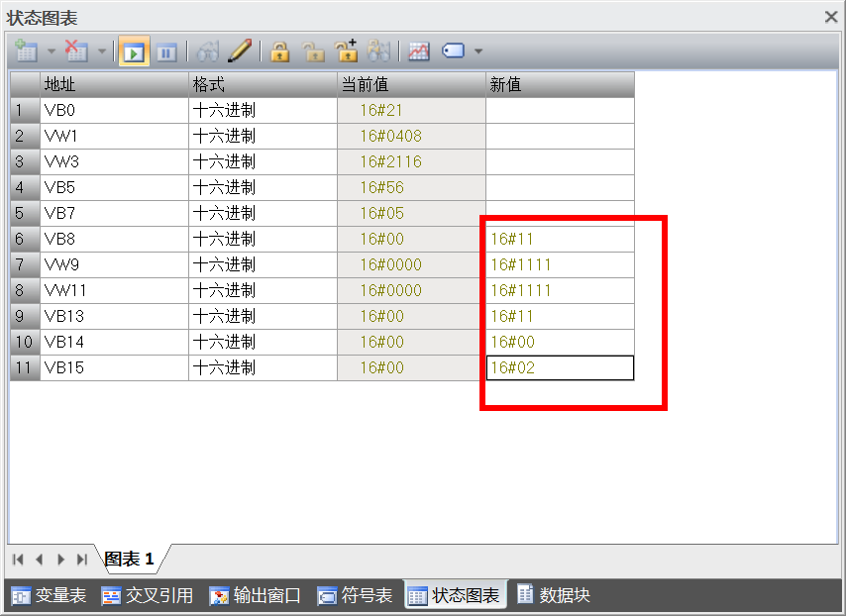The image size is (846, 616).
Task: Close the 状态图表 panel
Action: (x=831, y=17)
